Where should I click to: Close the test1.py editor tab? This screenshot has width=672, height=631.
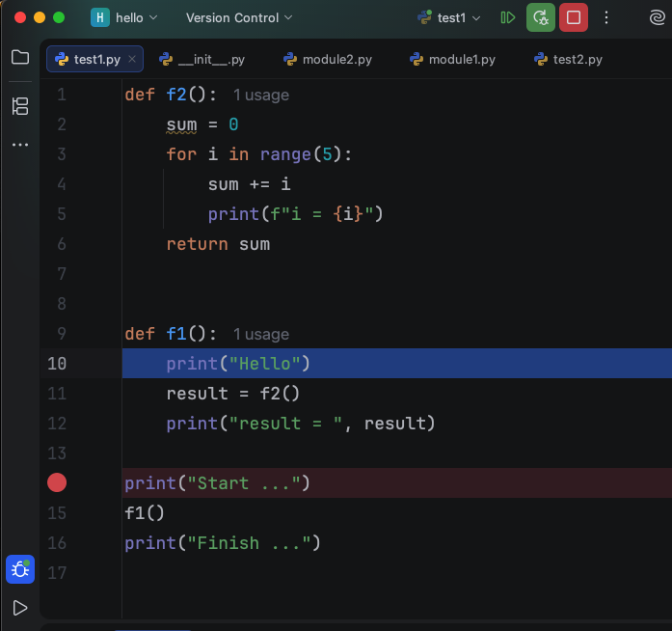tap(132, 59)
